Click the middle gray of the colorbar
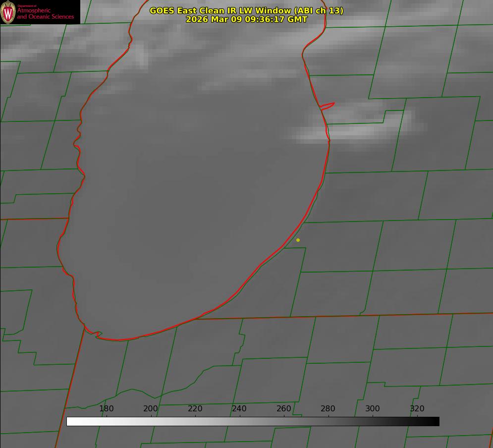This screenshot has width=493, height=448. coord(253,422)
